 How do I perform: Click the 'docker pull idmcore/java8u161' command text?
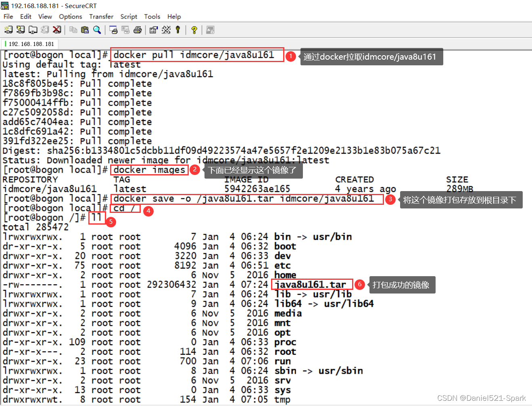[194, 55]
